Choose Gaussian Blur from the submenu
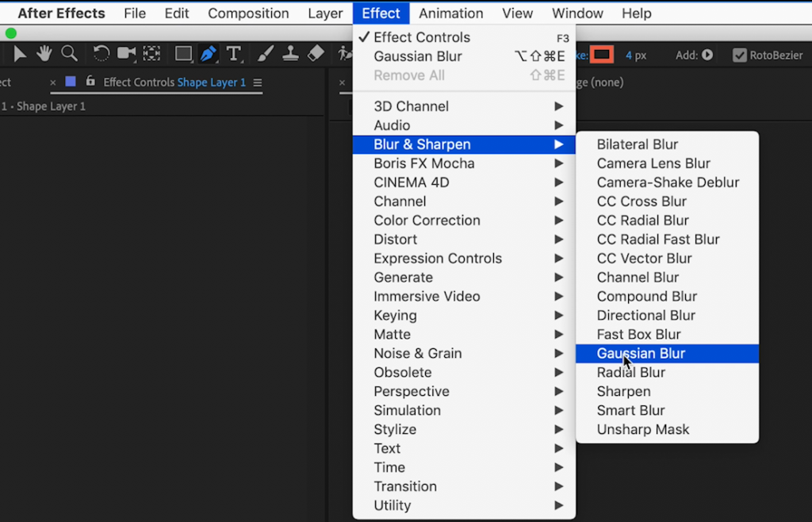 tap(641, 354)
